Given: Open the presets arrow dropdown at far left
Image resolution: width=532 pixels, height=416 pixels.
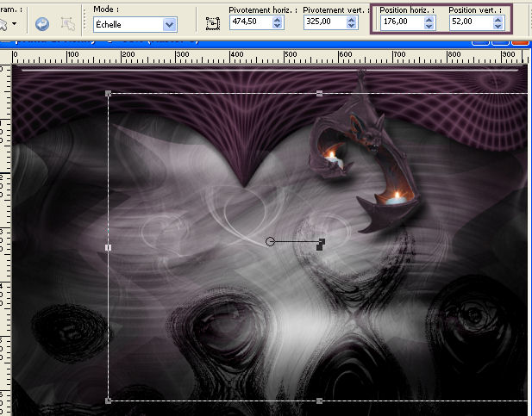Looking at the screenshot, I should 14,23.
